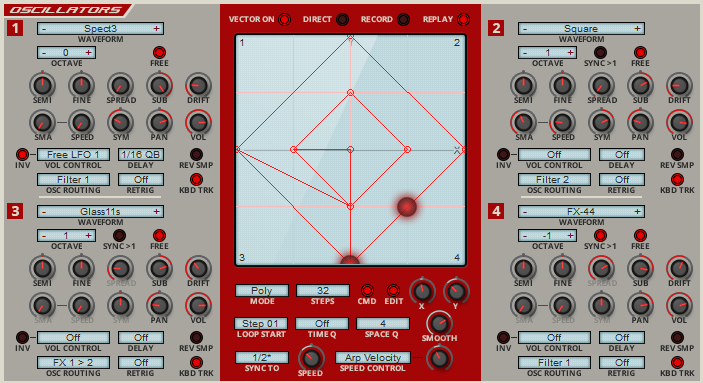Open the Poly MODE selector

point(262,291)
